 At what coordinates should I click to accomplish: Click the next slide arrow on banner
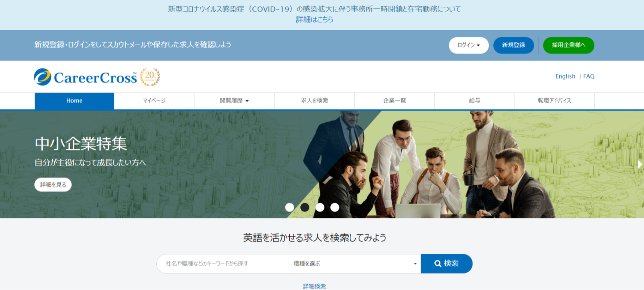(639, 164)
